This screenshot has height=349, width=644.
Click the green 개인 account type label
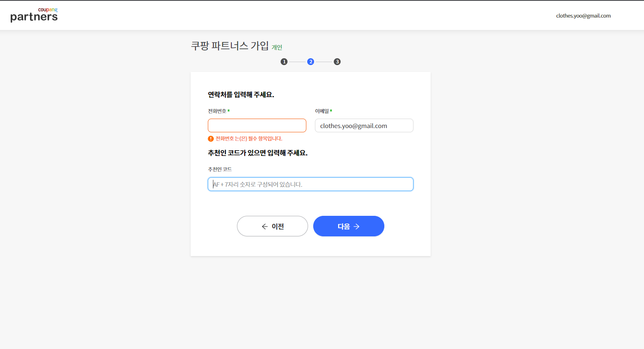[277, 47]
